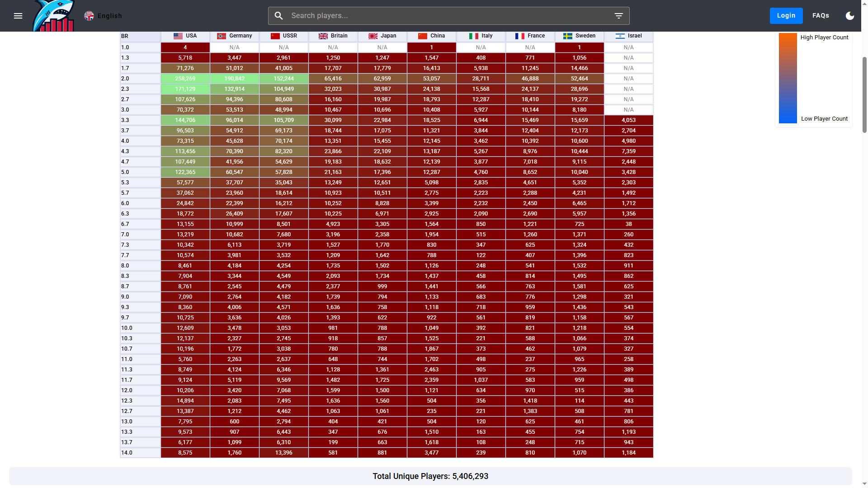Click the player count color gradient legend
Viewport: 868px width, 488px height.
(788, 78)
